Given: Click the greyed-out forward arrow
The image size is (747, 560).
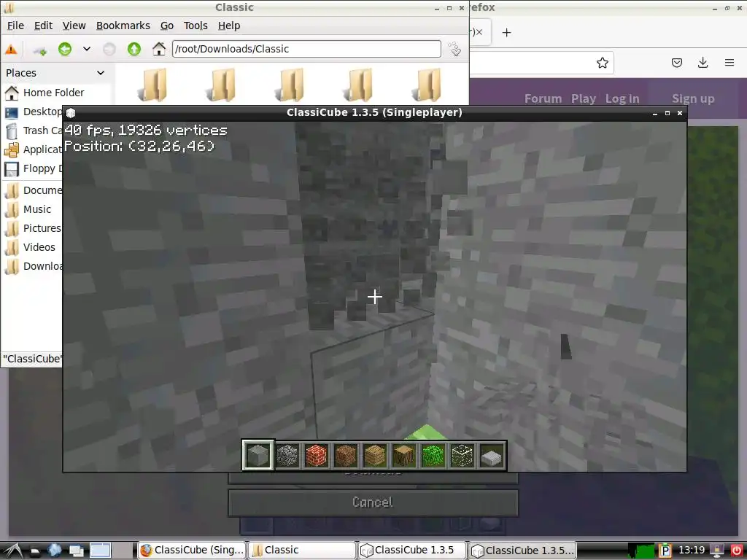Looking at the screenshot, I should click(109, 49).
